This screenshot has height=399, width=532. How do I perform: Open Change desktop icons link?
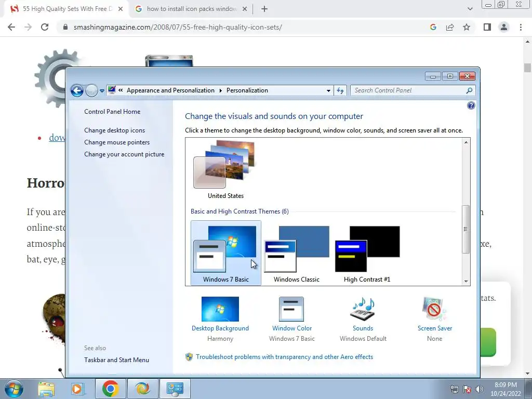[115, 130]
